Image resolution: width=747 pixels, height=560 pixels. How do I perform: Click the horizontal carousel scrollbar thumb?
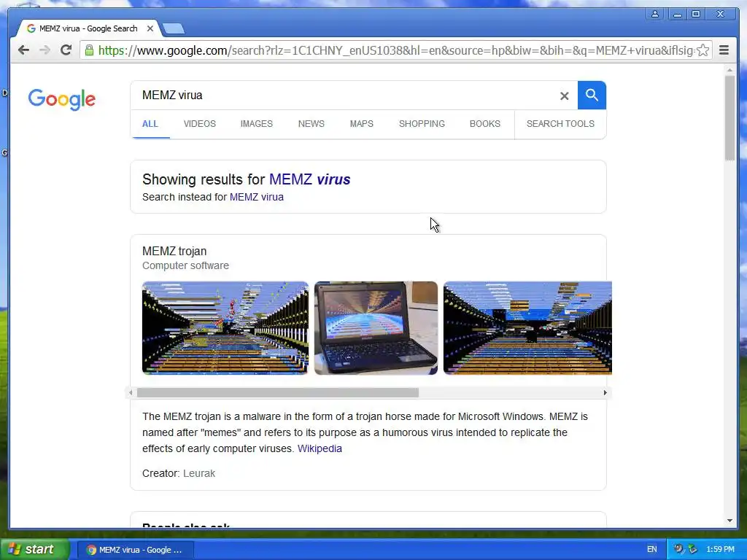(x=278, y=393)
